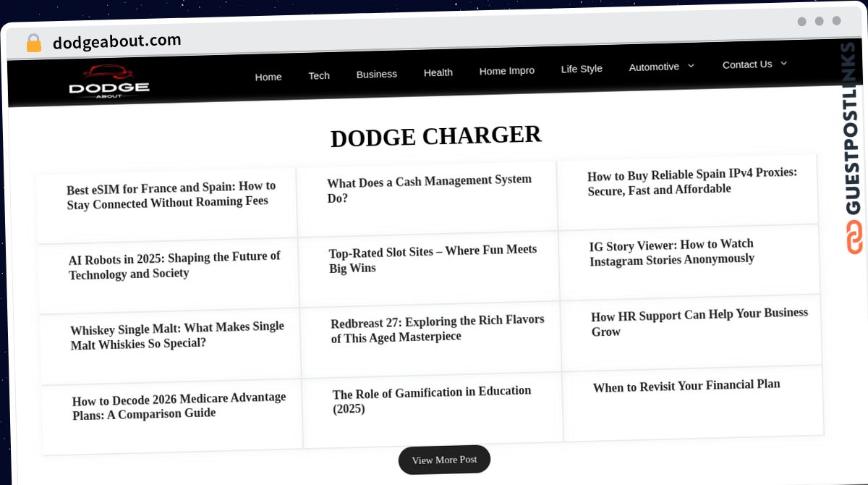Expand the Automotive menu chevron
Image resolution: width=868 pixels, height=485 pixels.
(x=691, y=66)
